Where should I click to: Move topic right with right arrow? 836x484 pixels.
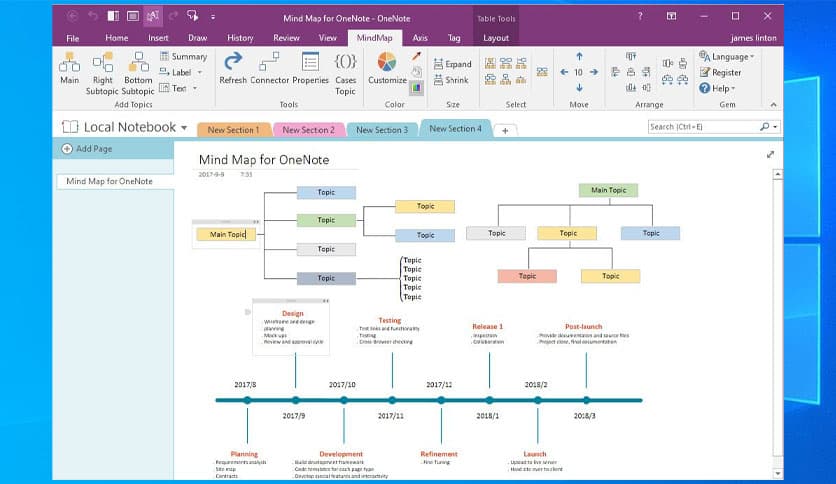(593, 72)
